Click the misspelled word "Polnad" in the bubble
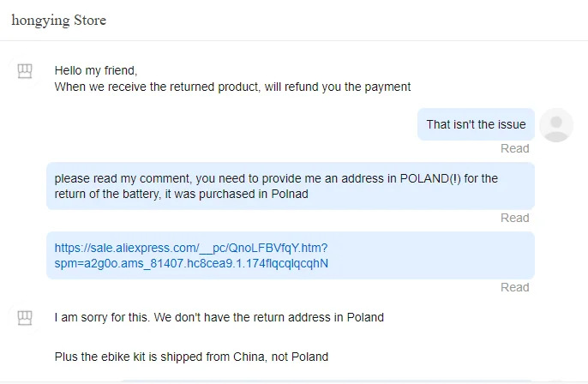Screen dimensions: 588x384 pyautogui.click(x=290, y=194)
